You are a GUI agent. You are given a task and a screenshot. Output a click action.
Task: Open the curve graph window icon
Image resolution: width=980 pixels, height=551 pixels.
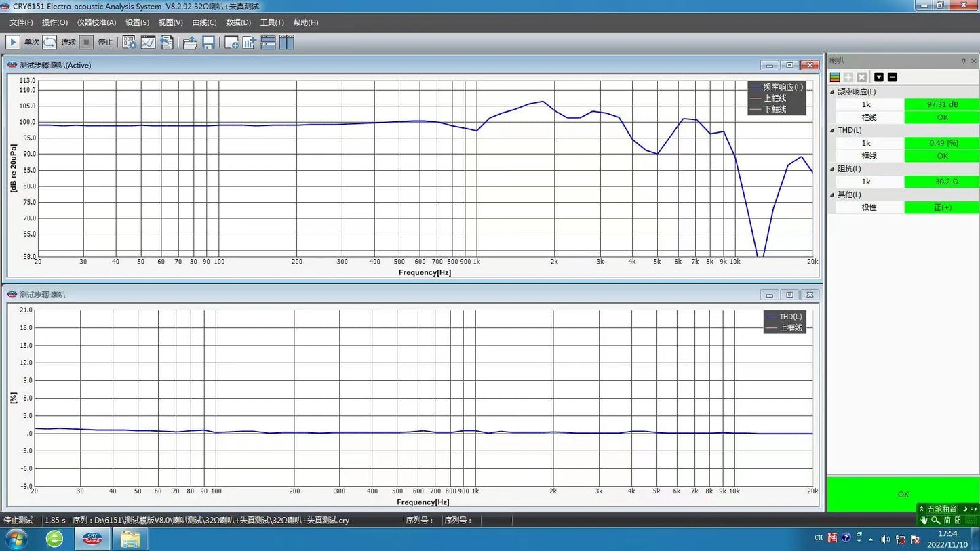pos(148,42)
